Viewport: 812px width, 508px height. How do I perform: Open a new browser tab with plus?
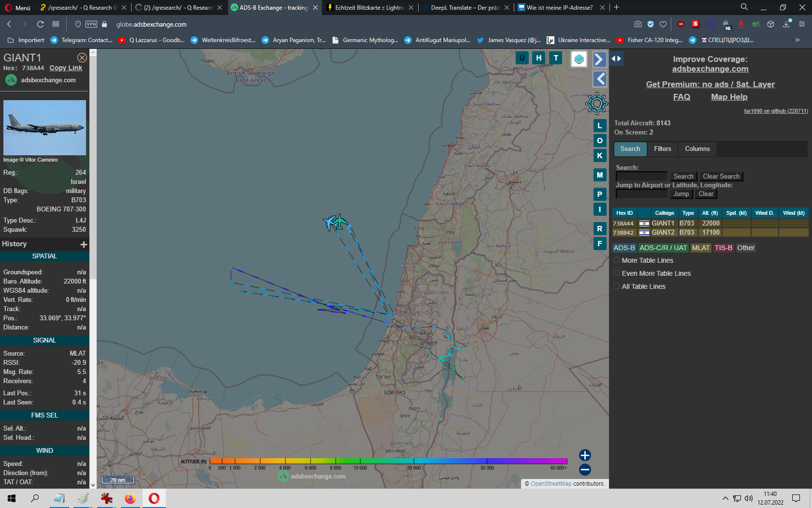point(616,7)
